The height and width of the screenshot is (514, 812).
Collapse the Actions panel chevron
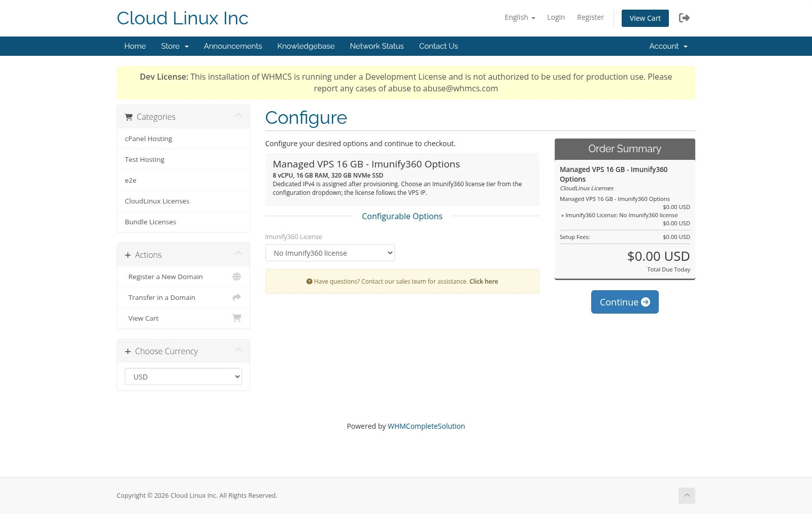click(x=239, y=253)
